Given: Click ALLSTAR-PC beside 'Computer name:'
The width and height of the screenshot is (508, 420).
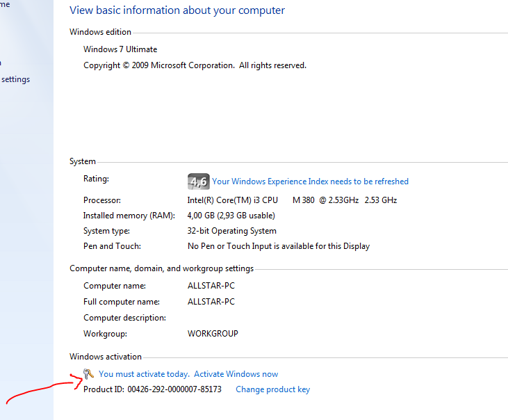Looking at the screenshot, I should [211, 286].
